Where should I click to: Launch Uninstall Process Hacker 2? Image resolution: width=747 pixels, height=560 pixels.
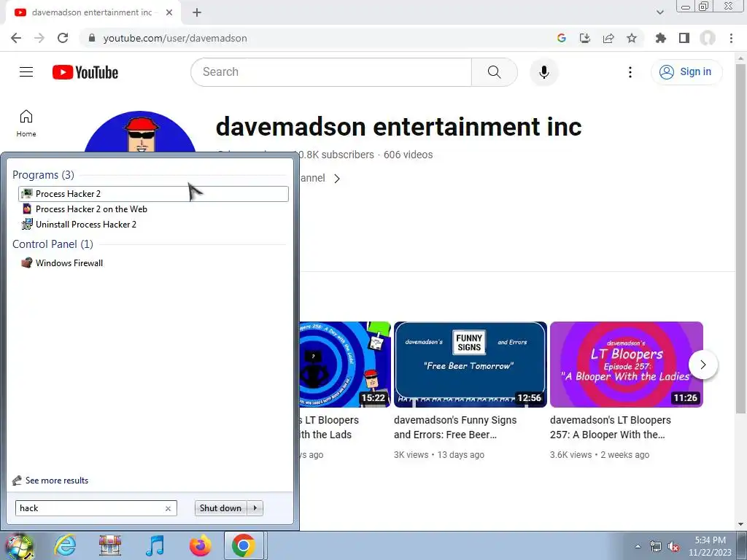tap(86, 225)
